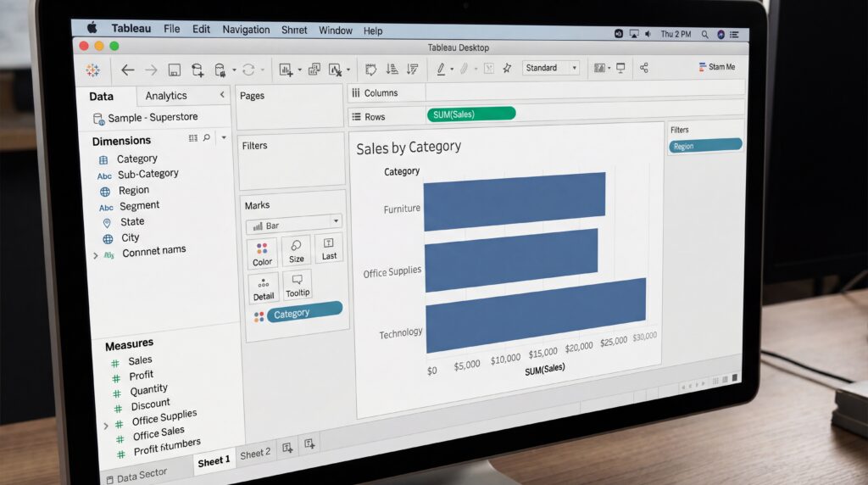Open the Edit menu

click(x=201, y=30)
